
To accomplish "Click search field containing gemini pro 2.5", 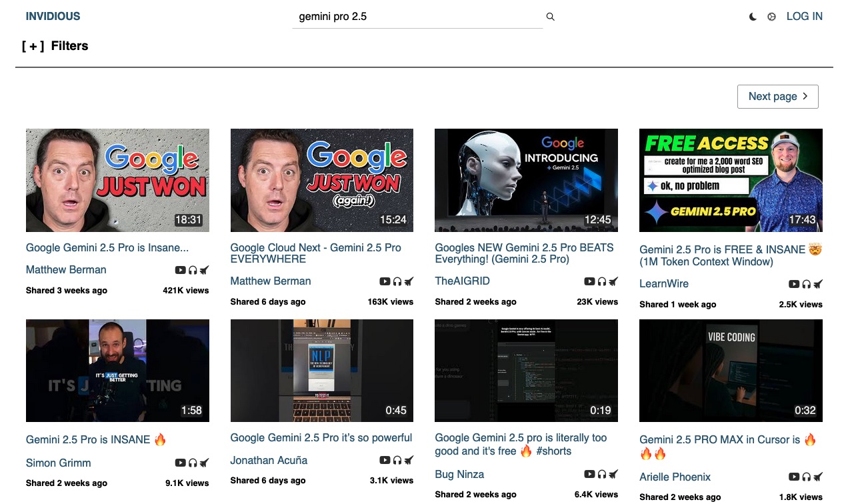I will 417,17.
